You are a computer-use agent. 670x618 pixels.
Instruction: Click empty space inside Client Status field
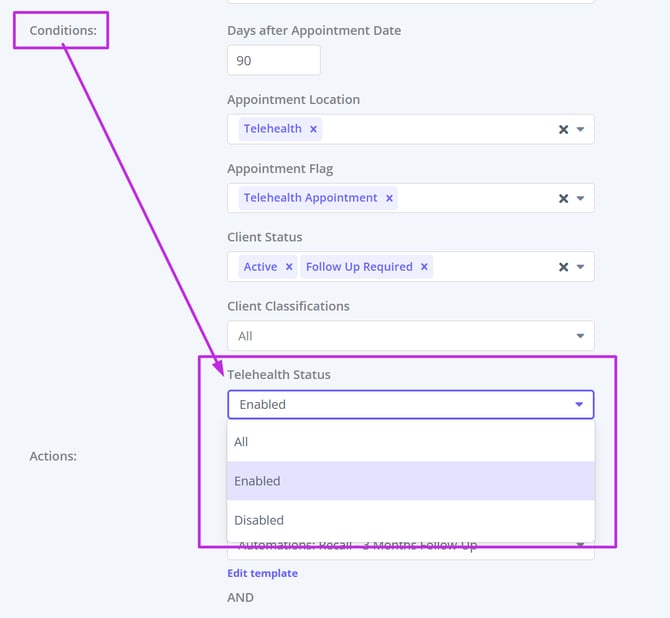coord(490,267)
